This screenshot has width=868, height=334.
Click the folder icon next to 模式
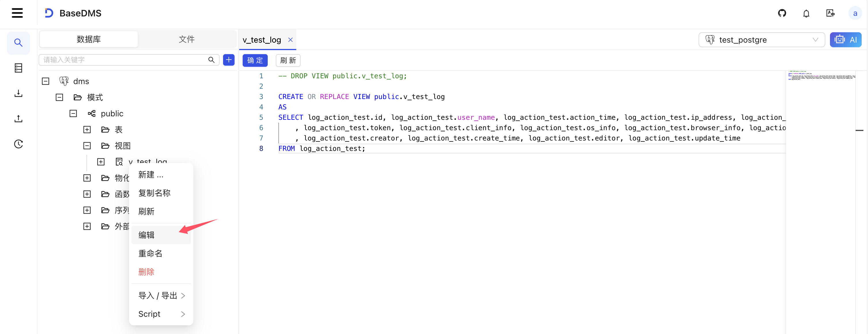pyautogui.click(x=78, y=97)
